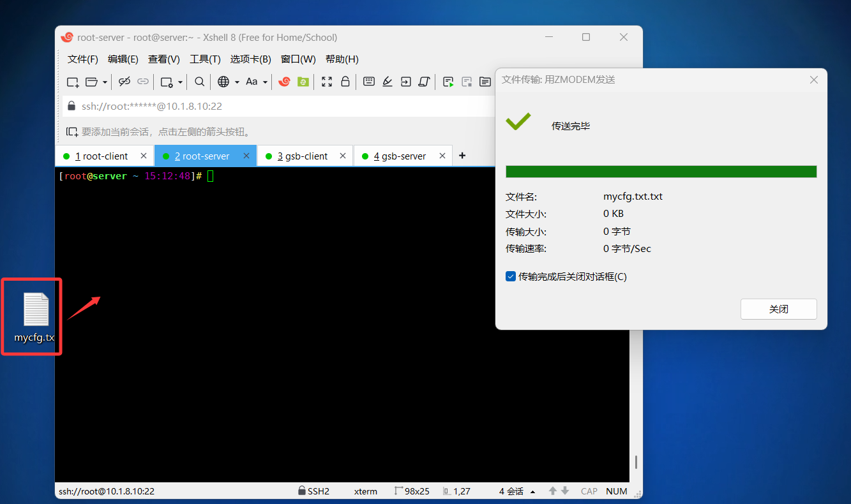Click the lock screen padlock icon
Screen dimensions: 851x504
[345, 82]
